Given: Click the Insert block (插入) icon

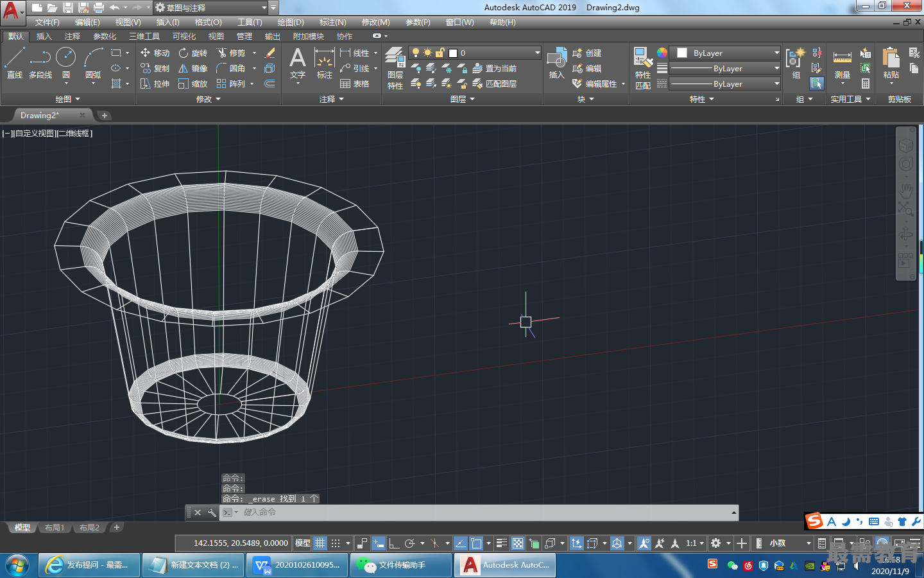Looking at the screenshot, I should point(556,63).
